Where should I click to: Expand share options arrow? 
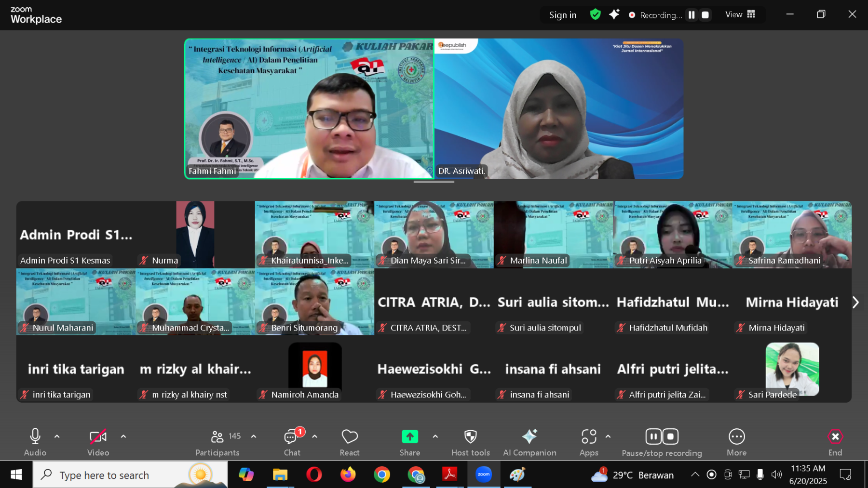point(435,436)
